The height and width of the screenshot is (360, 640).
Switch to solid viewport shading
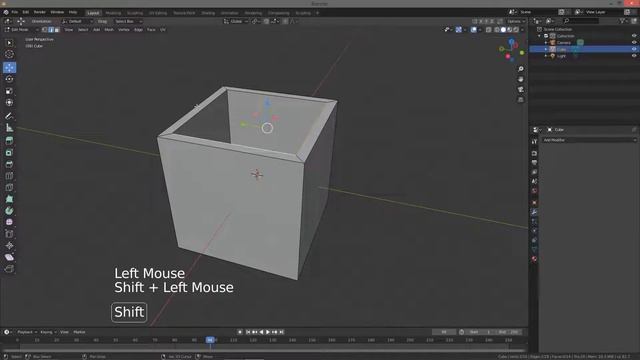coord(503,30)
